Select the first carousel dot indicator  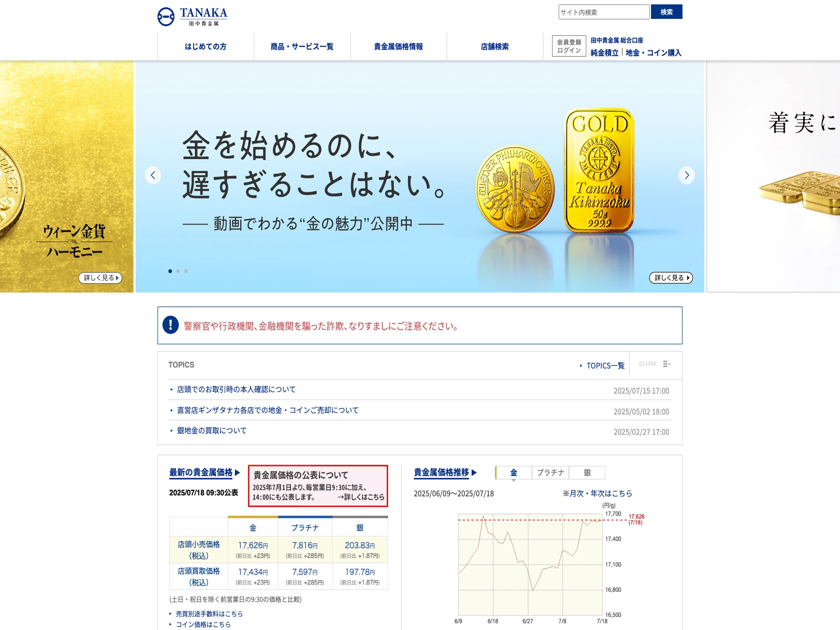coord(170,271)
